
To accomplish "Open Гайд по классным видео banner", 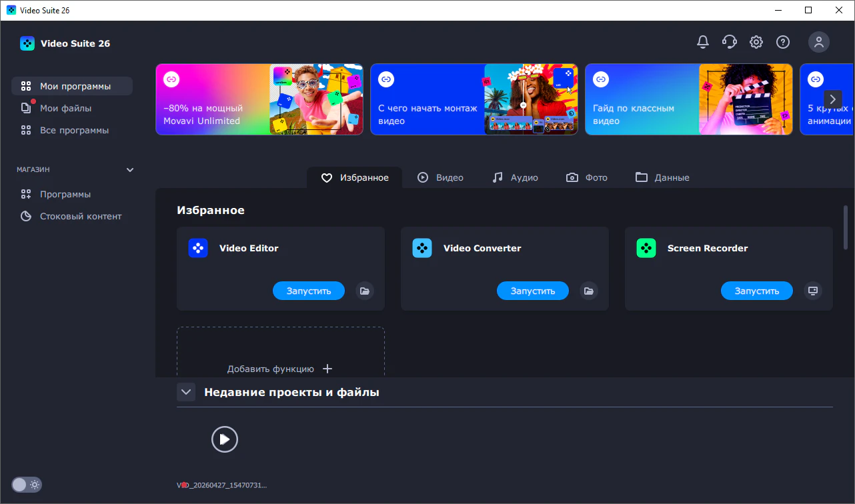I will click(x=689, y=99).
